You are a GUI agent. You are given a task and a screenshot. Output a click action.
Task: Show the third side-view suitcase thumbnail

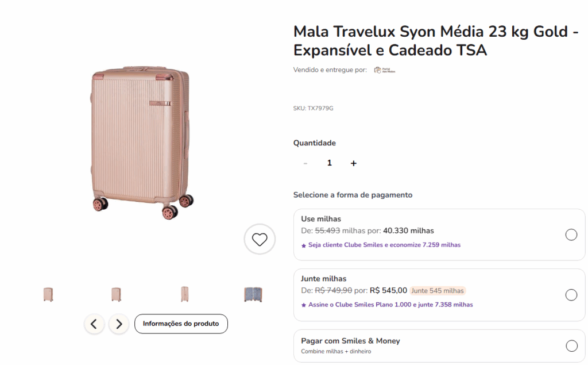tap(185, 294)
